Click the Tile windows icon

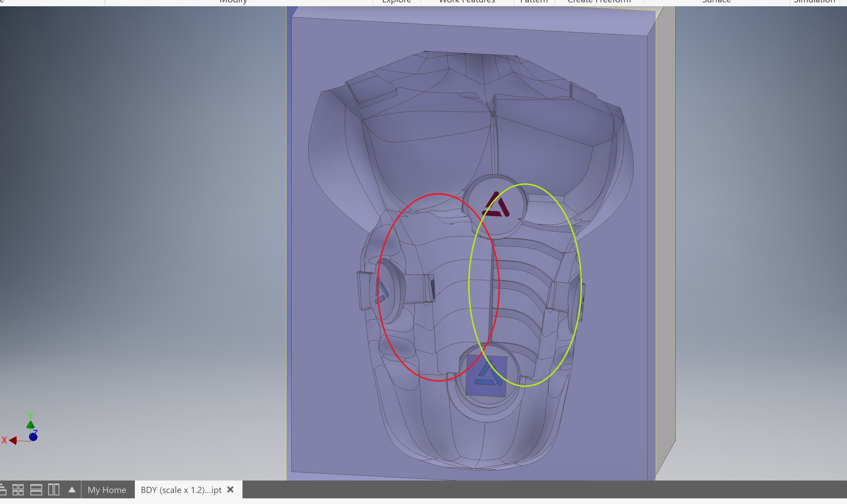tap(19, 490)
